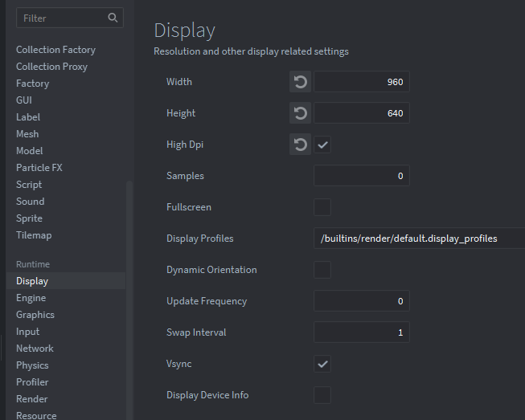525x420 pixels.
Task: Reset the Width value to default
Action: coord(300,82)
